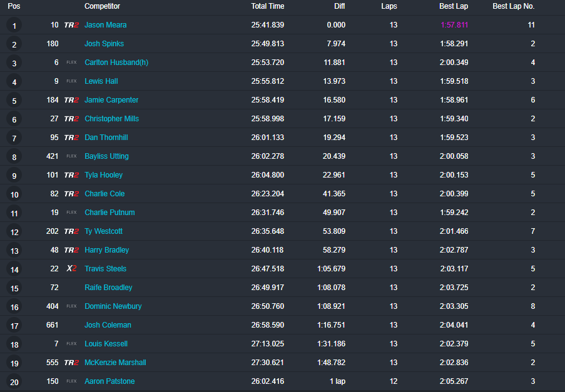Click the X2 icon beside Travis Steels
This screenshot has height=392, width=565.
(x=71, y=269)
